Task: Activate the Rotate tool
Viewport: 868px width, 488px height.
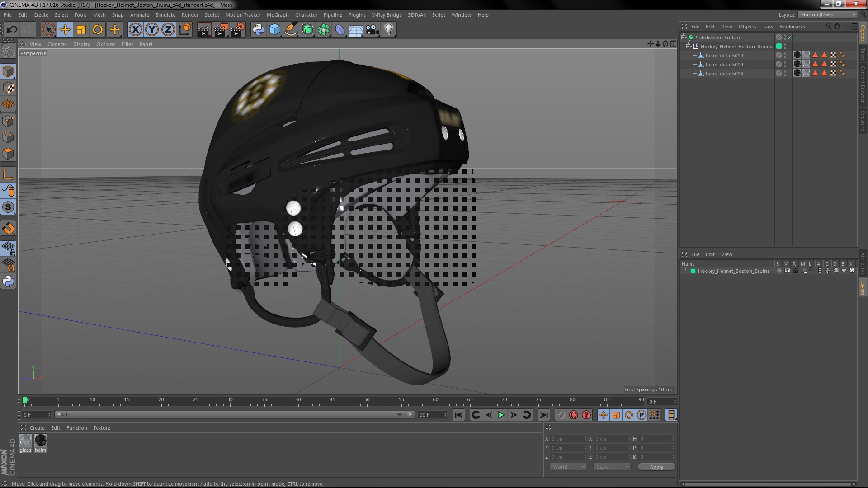Action: pyautogui.click(x=98, y=30)
